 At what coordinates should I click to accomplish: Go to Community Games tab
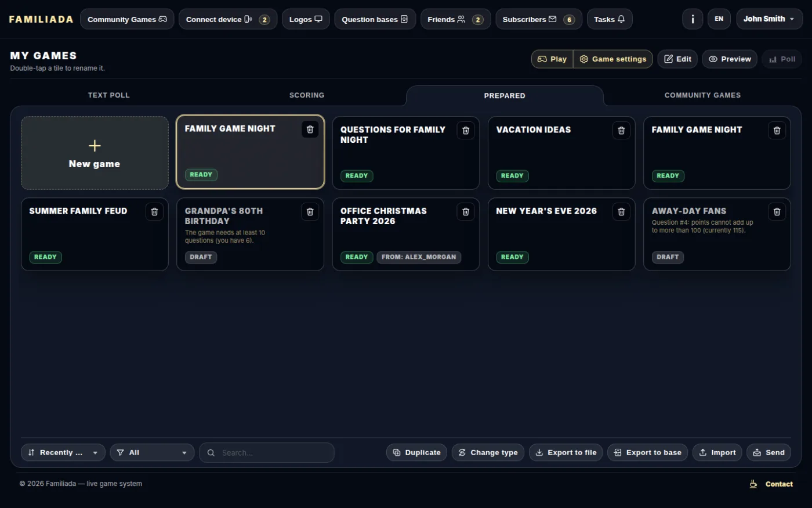[x=702, y=95]
